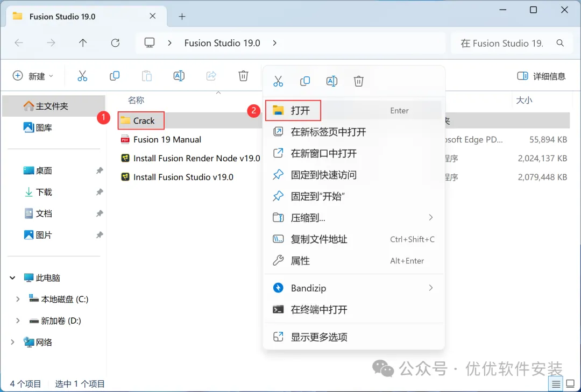Open a new tab with the plus button
The width and height of the screenshot is (581, 392).
tap(182, 16)
